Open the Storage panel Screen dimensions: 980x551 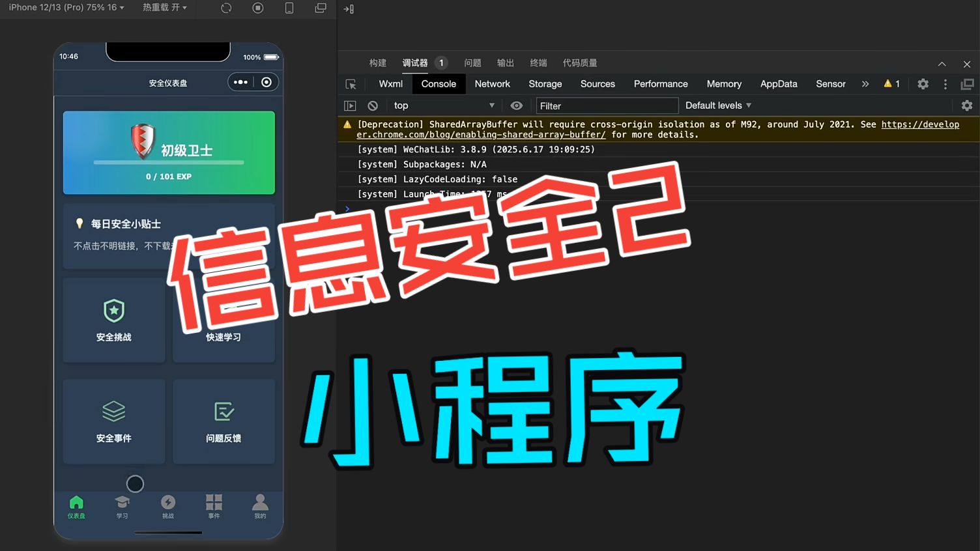(x=545, y=84)
